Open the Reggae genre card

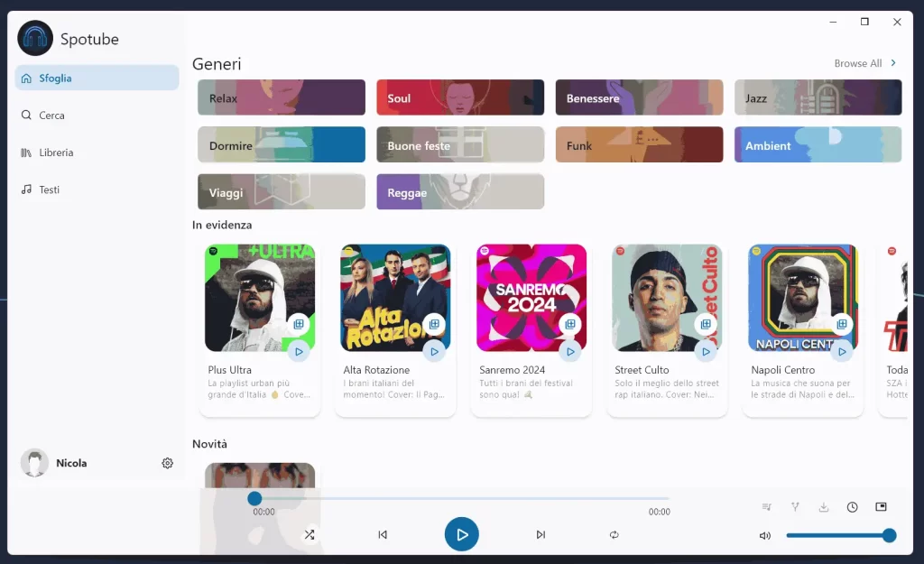coord(460,191)
